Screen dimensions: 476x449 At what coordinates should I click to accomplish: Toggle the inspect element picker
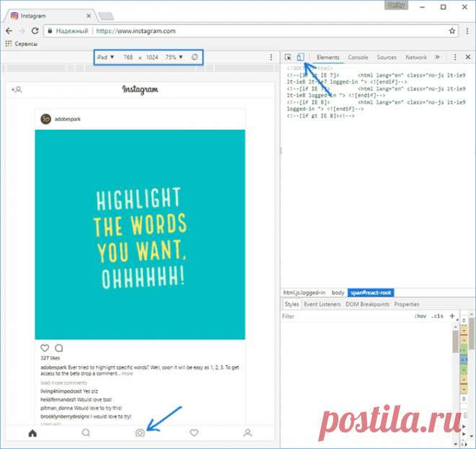point(288,57)
